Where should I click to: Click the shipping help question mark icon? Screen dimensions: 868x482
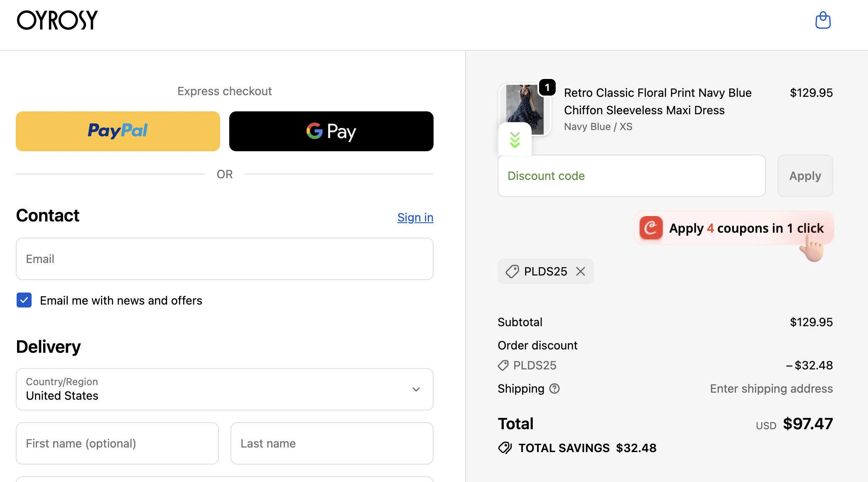[x=554, y=389]
